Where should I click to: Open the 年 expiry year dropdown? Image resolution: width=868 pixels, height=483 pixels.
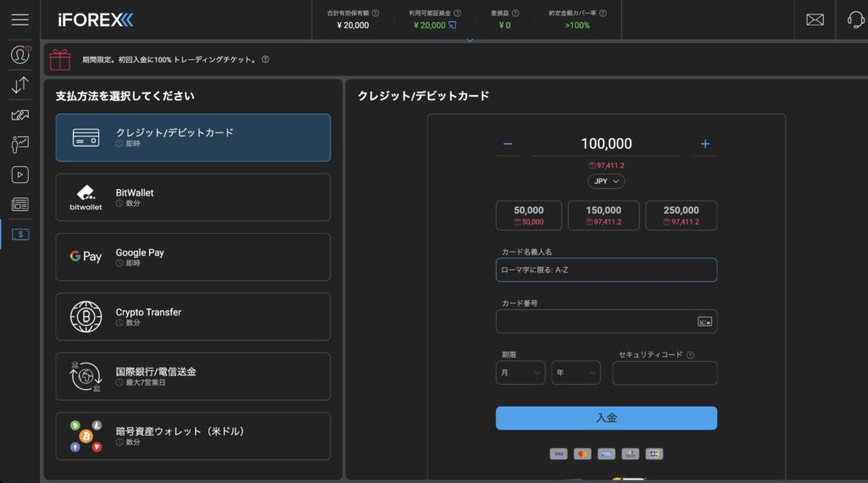tap(576, 373)
